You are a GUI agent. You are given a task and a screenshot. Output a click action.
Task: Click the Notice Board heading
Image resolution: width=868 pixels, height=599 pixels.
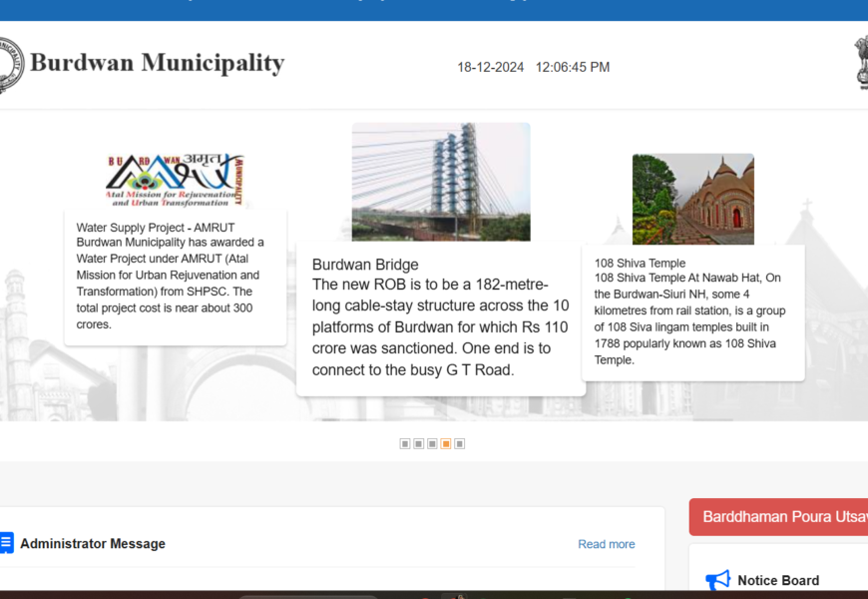[777, 580]
